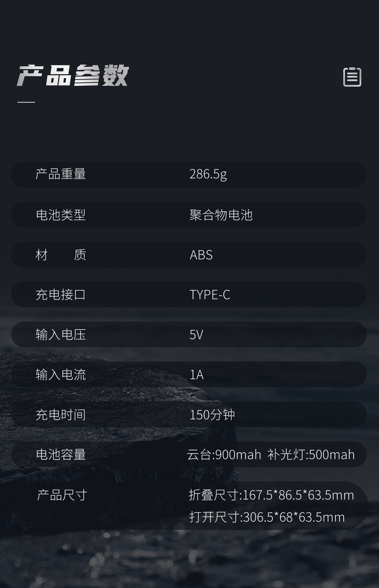Click the 打开尺寸 unfolded dimensions line
The image size is (379, 588).
267,517
